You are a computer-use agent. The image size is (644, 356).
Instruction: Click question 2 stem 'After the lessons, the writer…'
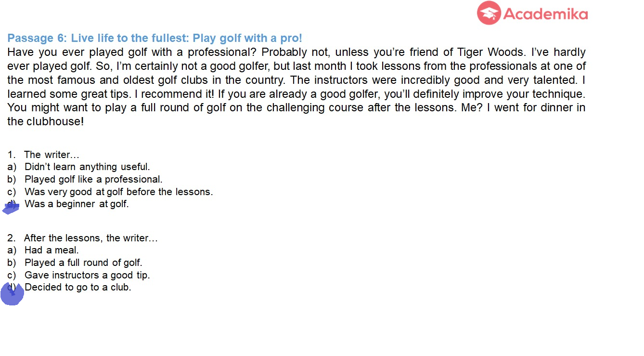pos(91,238)
